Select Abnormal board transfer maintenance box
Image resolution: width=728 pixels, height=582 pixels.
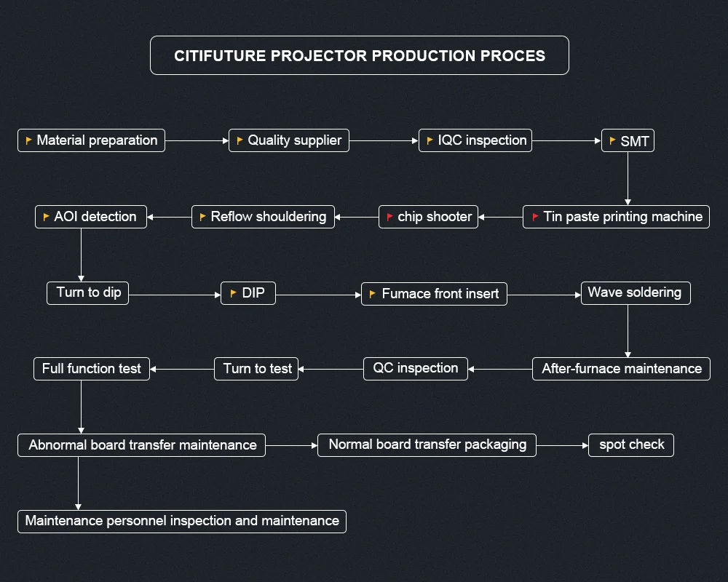(142, 445)
